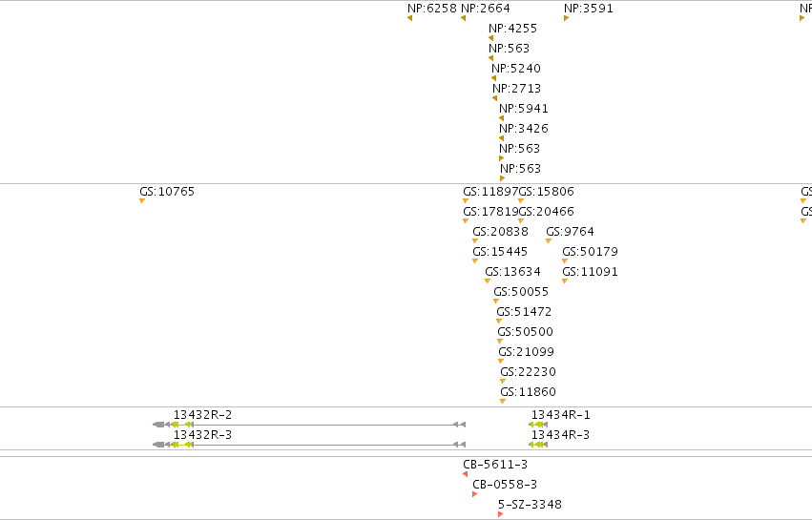Select the GS:50055 label
812x520 pixels.
[x=521, y=292]
